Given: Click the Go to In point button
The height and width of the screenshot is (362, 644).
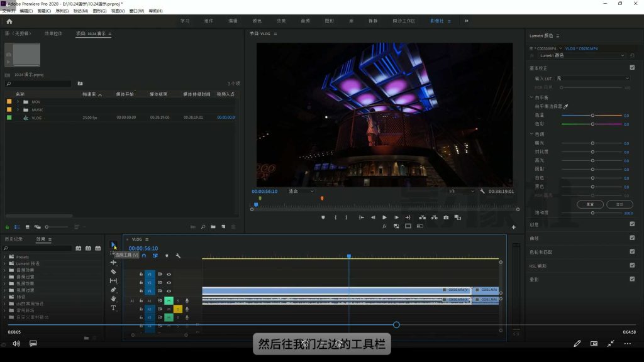Looking at the screenshot, I should point(362,217).
